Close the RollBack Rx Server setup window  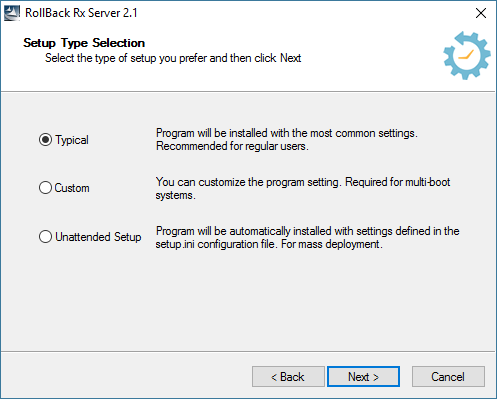pyautogui.click(x=481, y=13)
